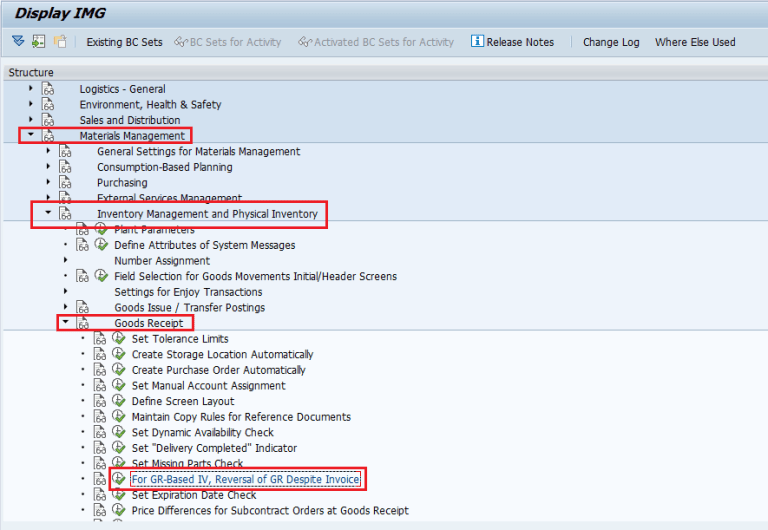Expand the Logistics - General node
Screen dimensions: 768x530
(x=31, y=88)
